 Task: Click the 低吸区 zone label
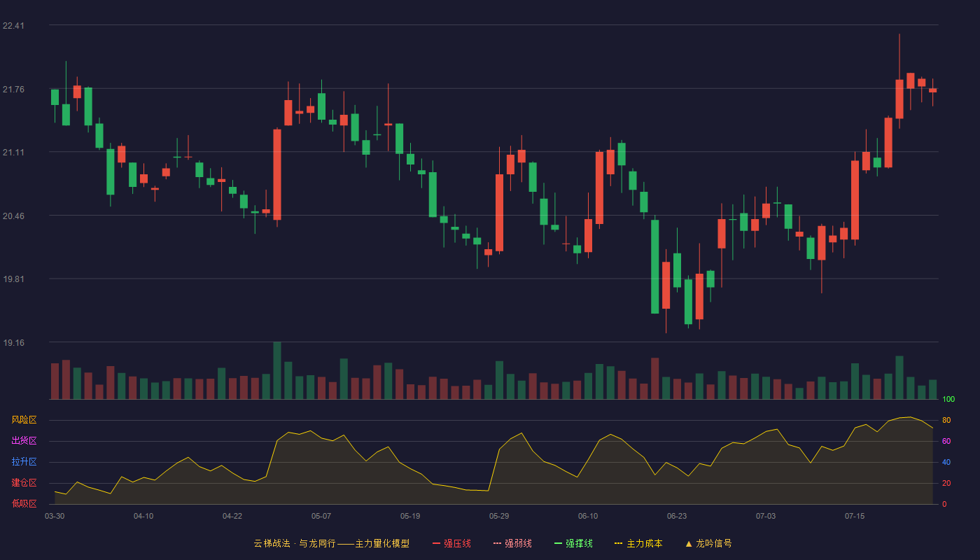24,503
